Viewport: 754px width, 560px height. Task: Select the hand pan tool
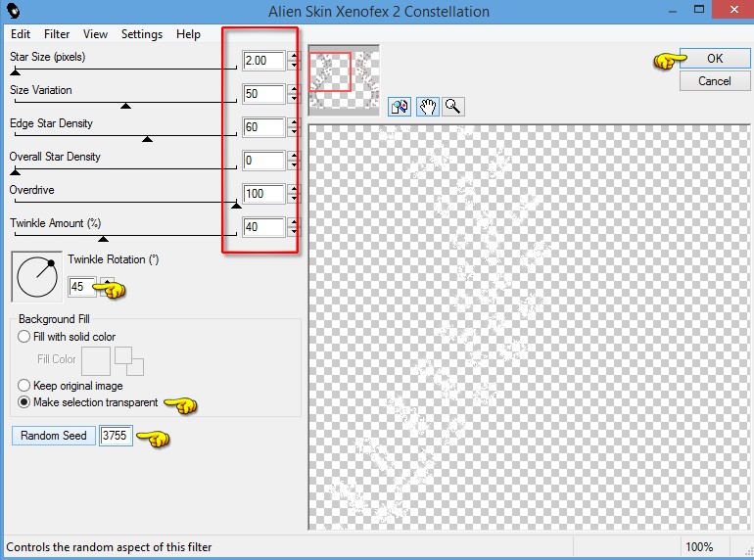(x=428, y=107)
